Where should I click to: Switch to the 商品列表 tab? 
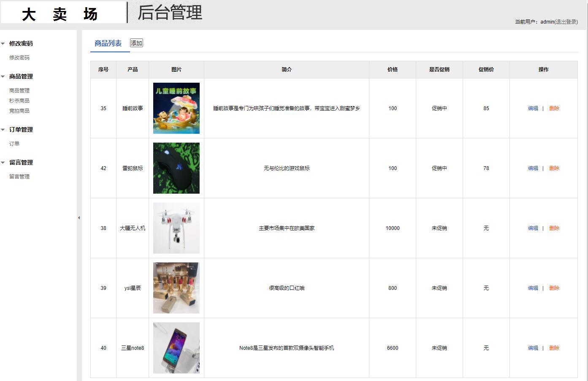click(109, 43)
